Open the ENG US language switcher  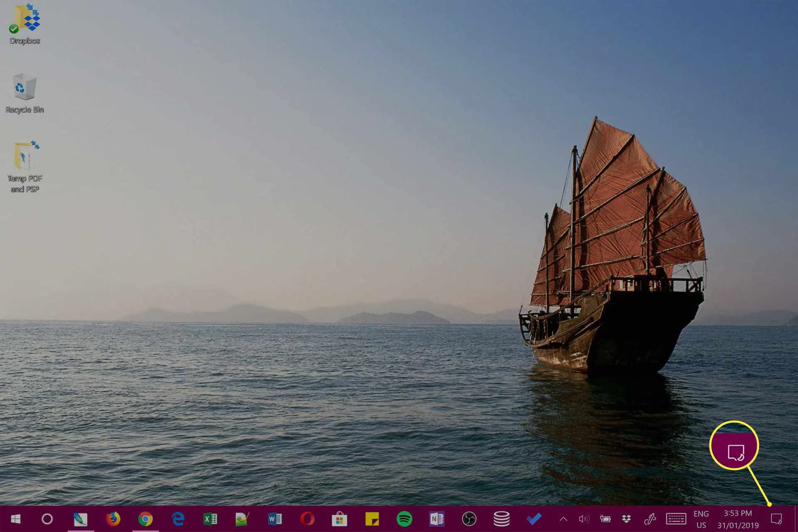[701, 519]
